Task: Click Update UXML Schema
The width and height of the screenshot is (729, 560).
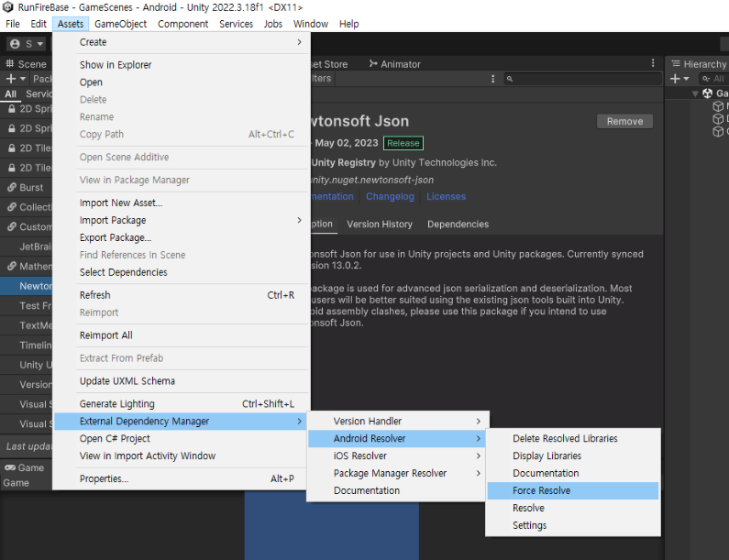Action: (181, 380)
